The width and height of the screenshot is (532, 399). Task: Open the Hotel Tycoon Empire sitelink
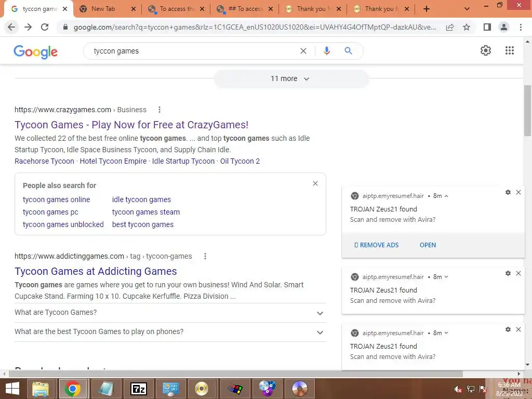[113, 161]
